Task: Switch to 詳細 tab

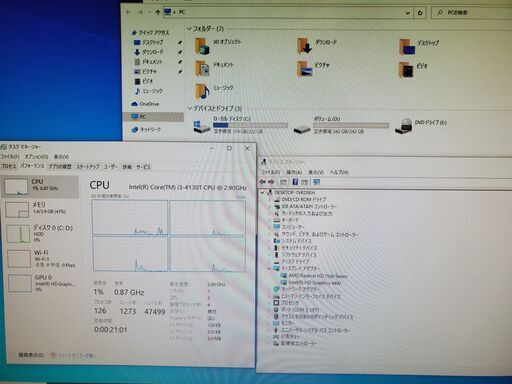Action: click(127, 167)
